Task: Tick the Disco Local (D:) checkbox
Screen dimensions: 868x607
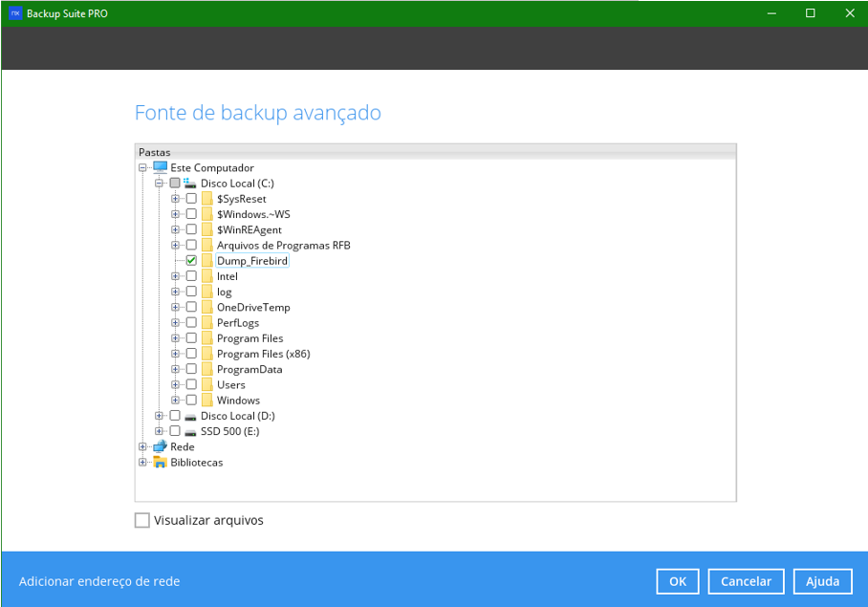Action: click(x=175, y=416)
